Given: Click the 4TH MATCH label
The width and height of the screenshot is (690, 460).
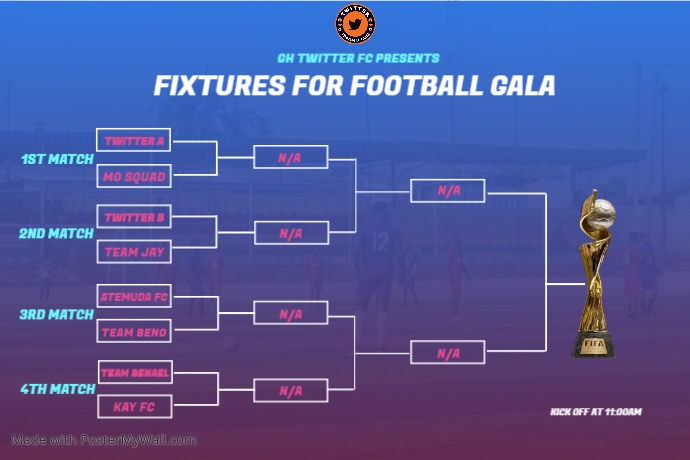Looking at the screenshot, I should (57, 389).
